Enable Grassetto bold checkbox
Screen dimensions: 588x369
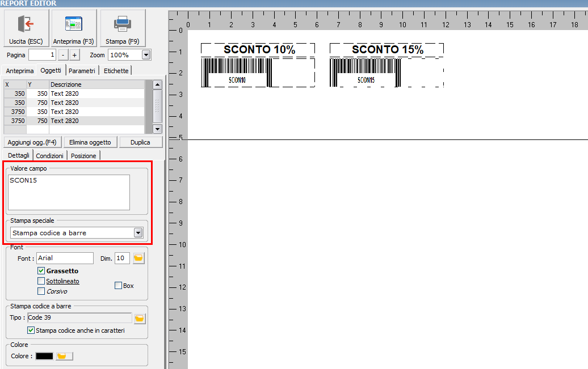coord(41,271)
